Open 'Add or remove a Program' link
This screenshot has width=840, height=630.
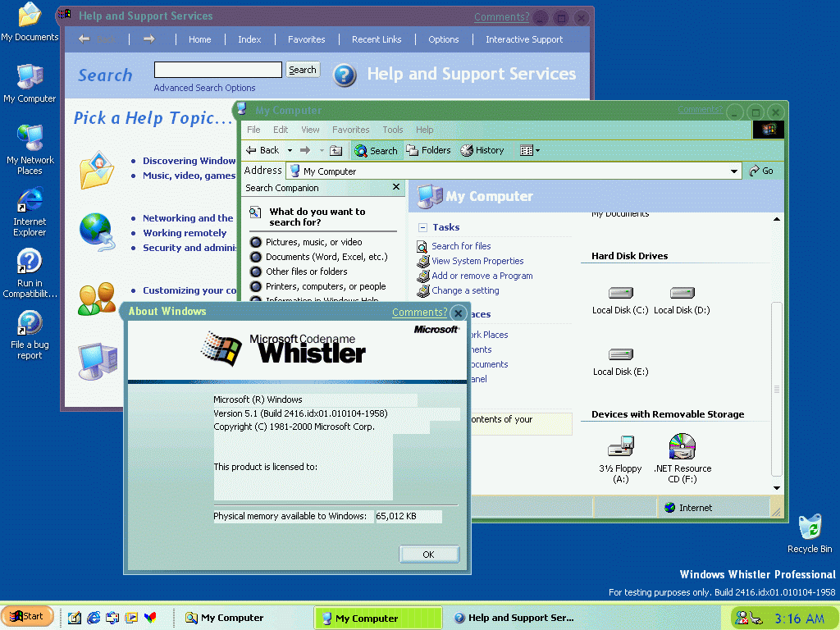click(x=482, y=276)
